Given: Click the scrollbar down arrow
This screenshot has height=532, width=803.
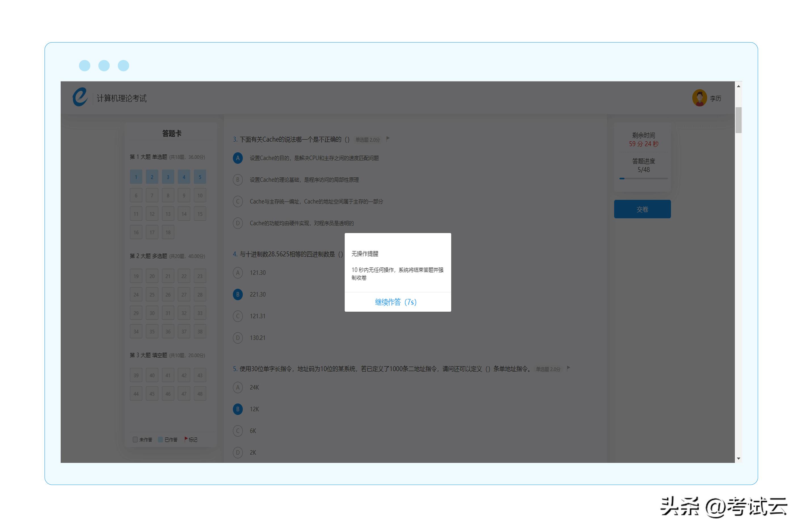Looking at the screenshot, I should pos(738,459).
